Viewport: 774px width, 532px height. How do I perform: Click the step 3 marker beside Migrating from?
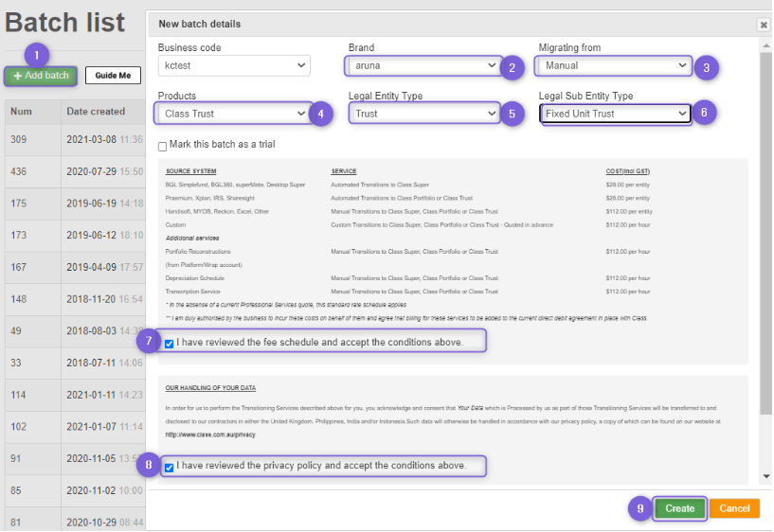tap(706, 67)
